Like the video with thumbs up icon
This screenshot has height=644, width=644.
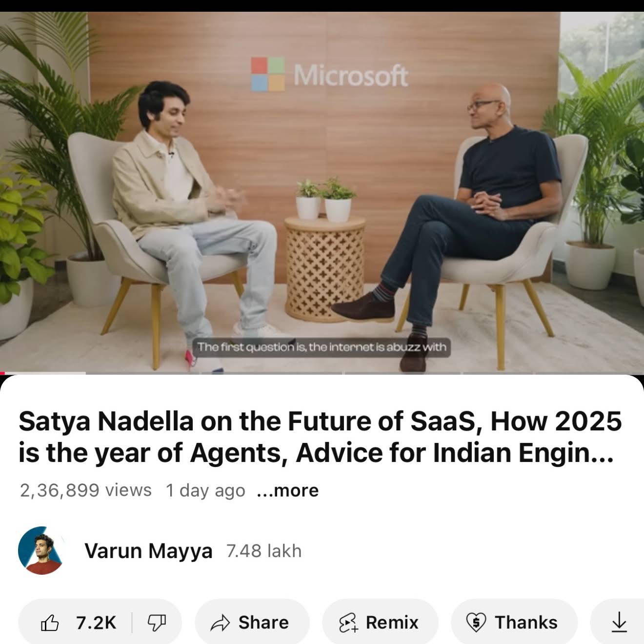point(50,623)
